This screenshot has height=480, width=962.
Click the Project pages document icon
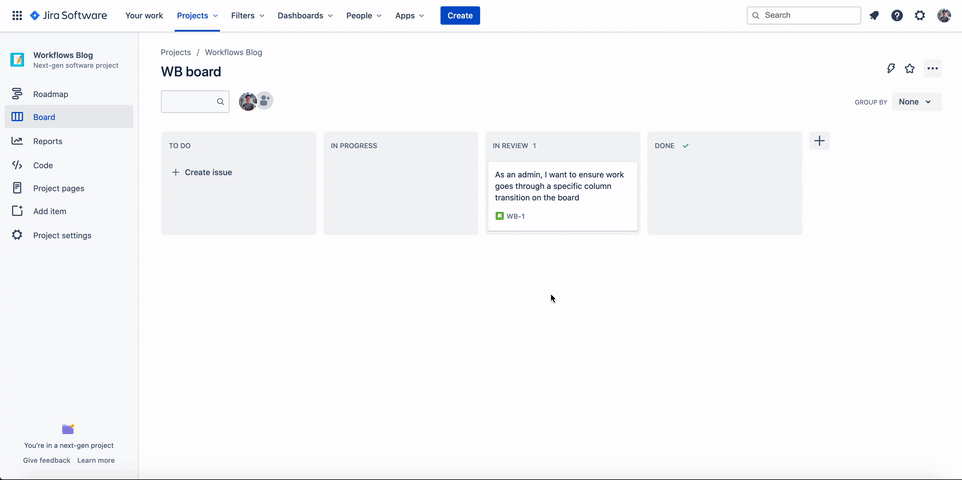(17, 188)
